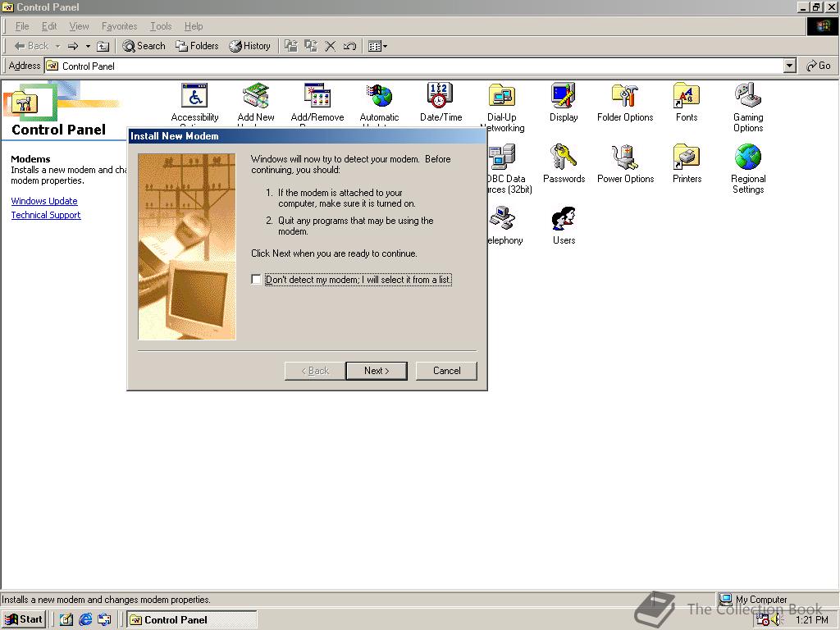Viewport: 840px width, 630px height.
Task: Launch Internet Explorer from quick launch
Action: (85, 620)
